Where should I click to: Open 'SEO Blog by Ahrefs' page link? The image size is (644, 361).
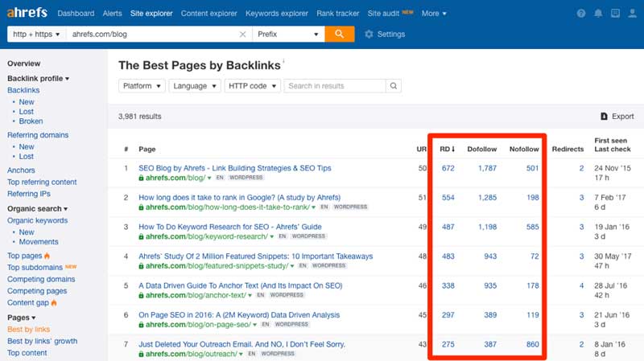point(235,168)
